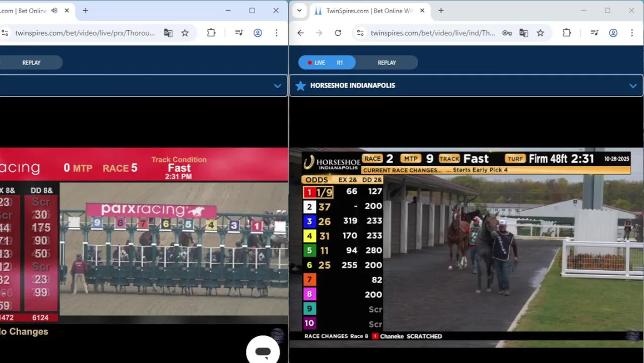The height and width of the screenshot is (363, 644).
Task: Open the Chrome menu in the right window
Action: point(632,33)
